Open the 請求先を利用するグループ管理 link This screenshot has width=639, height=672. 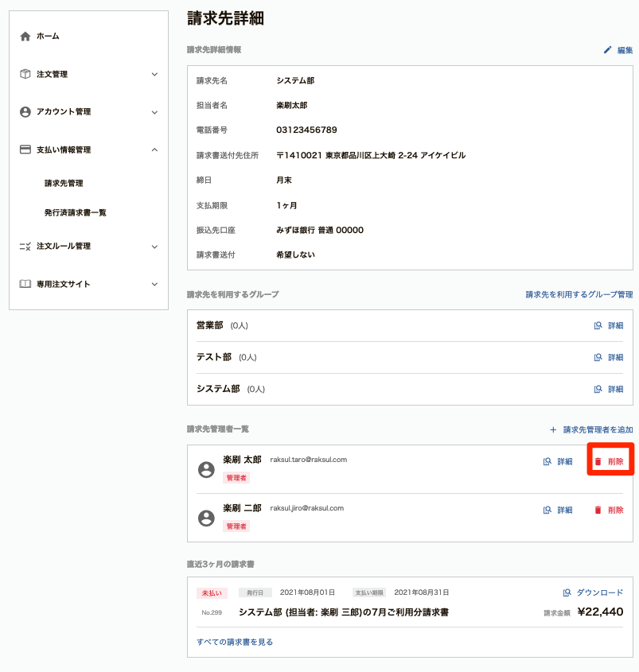[579, 294]
